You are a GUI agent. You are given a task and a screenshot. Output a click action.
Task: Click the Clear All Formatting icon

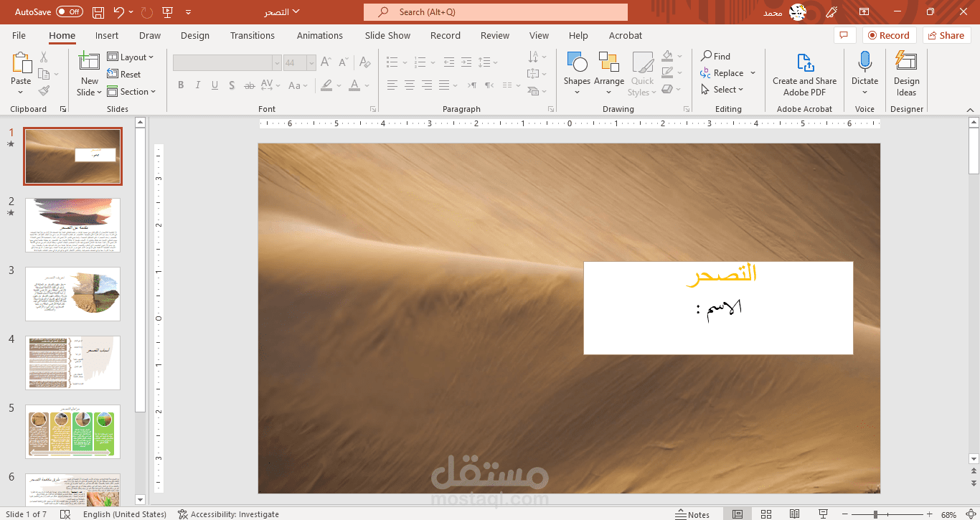365,63
